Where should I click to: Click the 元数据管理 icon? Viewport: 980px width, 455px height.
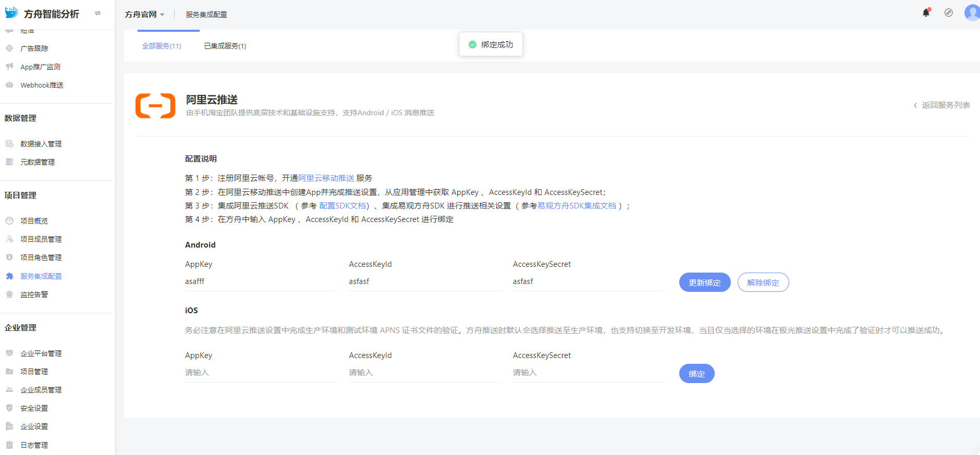click(9, 162)
